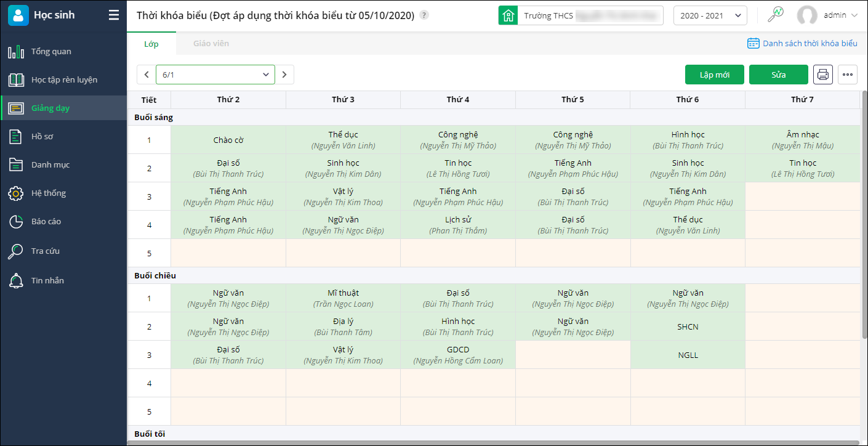The height and width of the screenshot is (446, 868).
Task: Click the Danh mục folder icon
Action: (16, 165)
